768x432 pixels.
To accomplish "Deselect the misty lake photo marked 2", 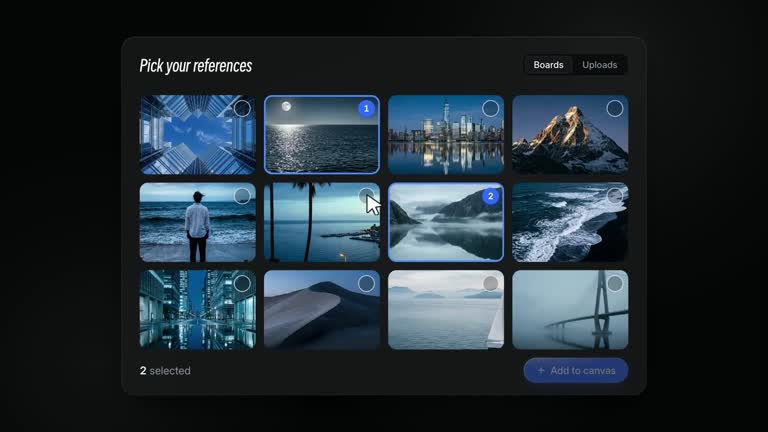I will click(x=490, y=196).
